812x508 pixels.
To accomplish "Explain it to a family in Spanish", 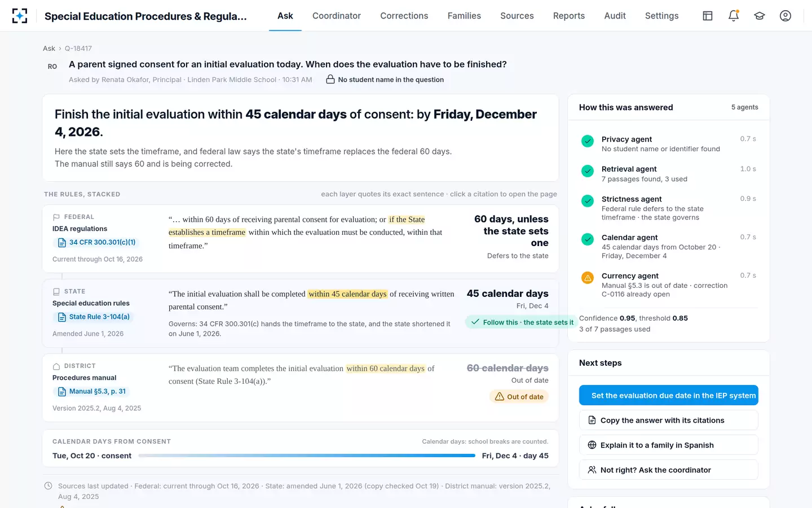I will tap(668, 445).
